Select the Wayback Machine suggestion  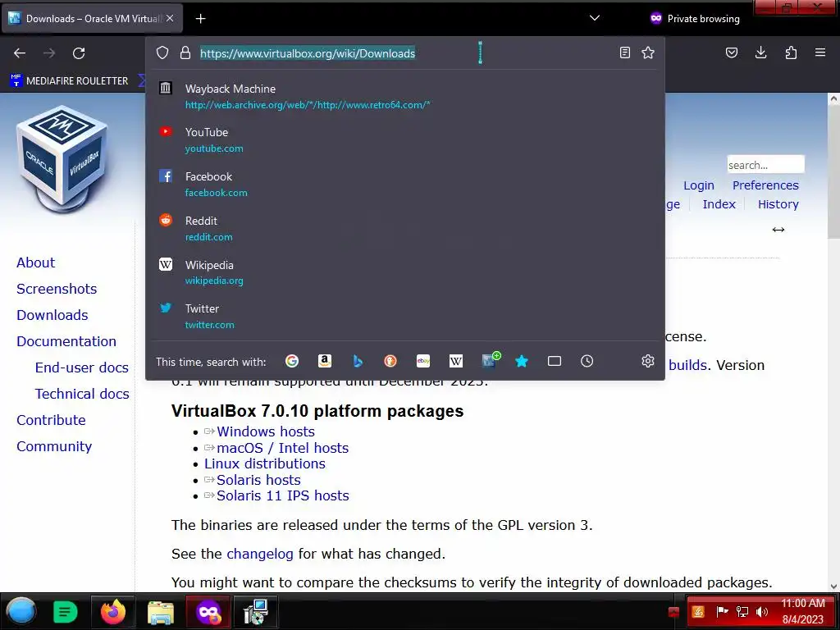[x=405, y=97]
